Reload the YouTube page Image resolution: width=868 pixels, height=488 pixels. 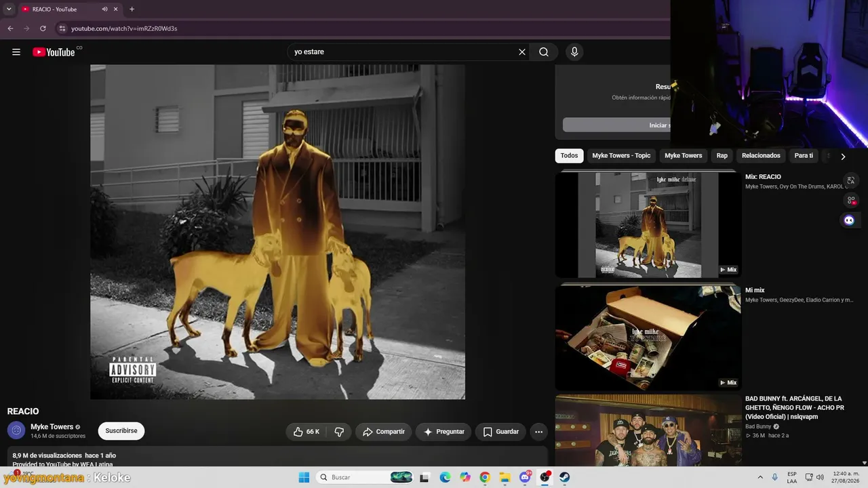[43, 28]
